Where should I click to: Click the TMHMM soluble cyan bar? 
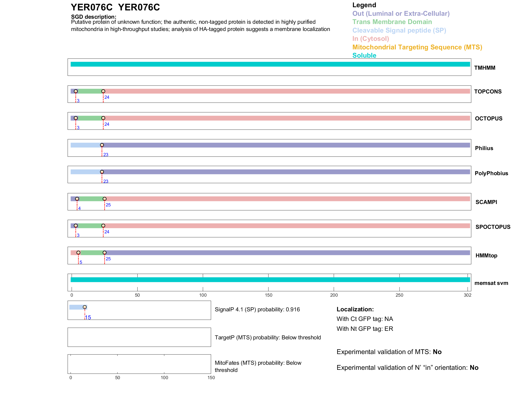(270, 64)
